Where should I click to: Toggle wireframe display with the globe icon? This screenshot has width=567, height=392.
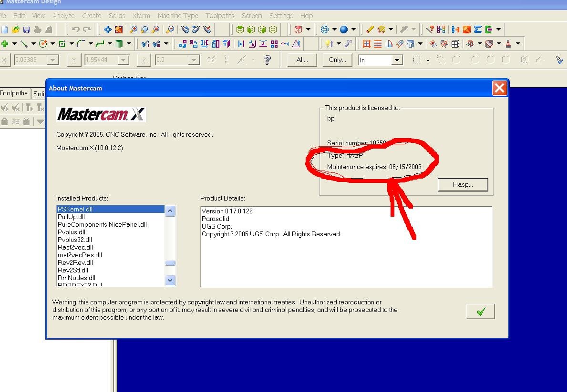(x=325, y=29)
